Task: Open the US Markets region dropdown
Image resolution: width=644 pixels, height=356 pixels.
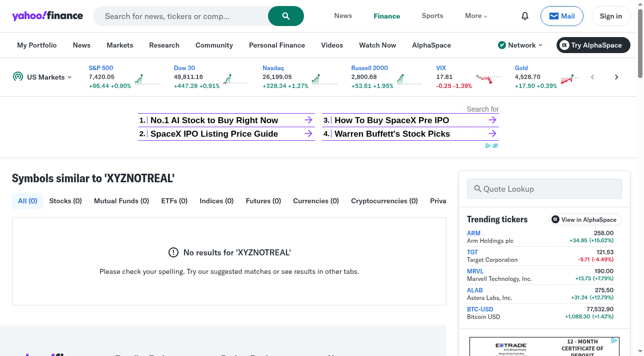Action: (42, 77)
